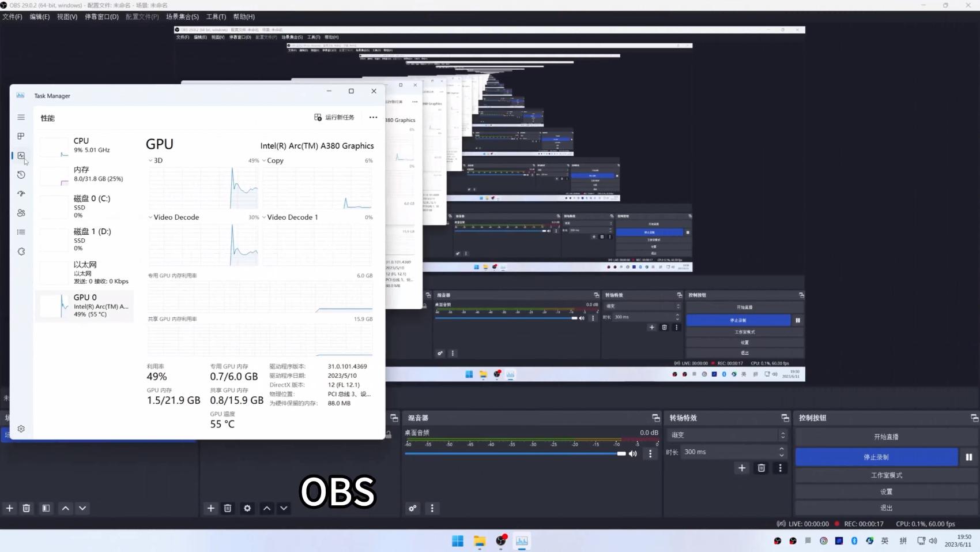Viewport: 980px width, 552px height.
Task: Float the 转场特效 dock panel
Action: point(785,418)
